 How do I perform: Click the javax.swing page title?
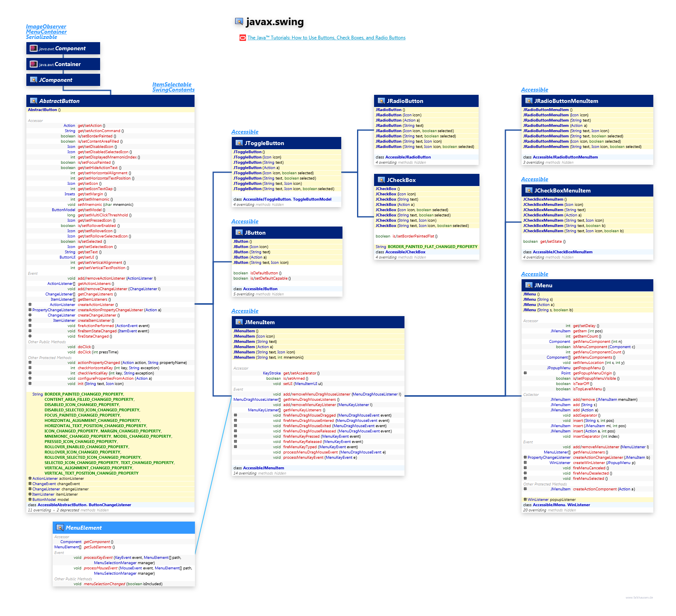pos(275,21)
